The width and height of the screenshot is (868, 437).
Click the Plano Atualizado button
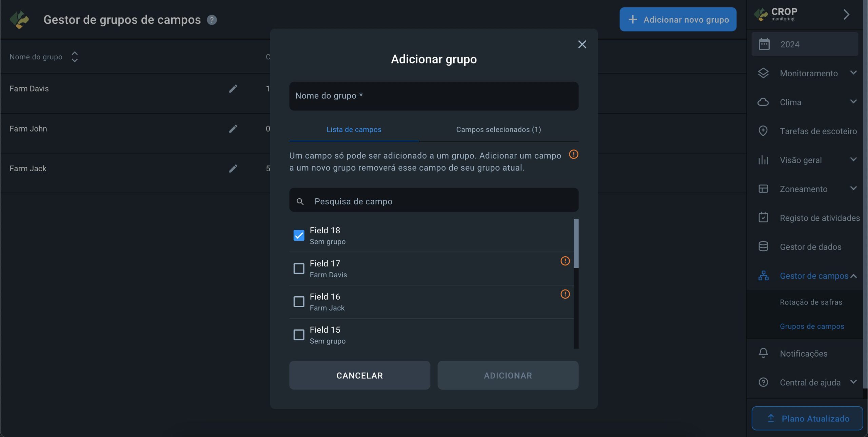click(x=807, y=418)
